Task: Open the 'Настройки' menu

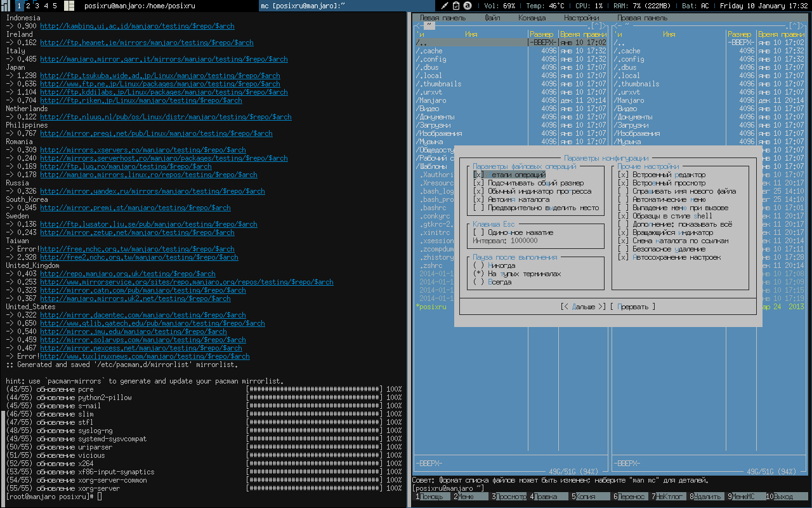Action: point(582,18)
